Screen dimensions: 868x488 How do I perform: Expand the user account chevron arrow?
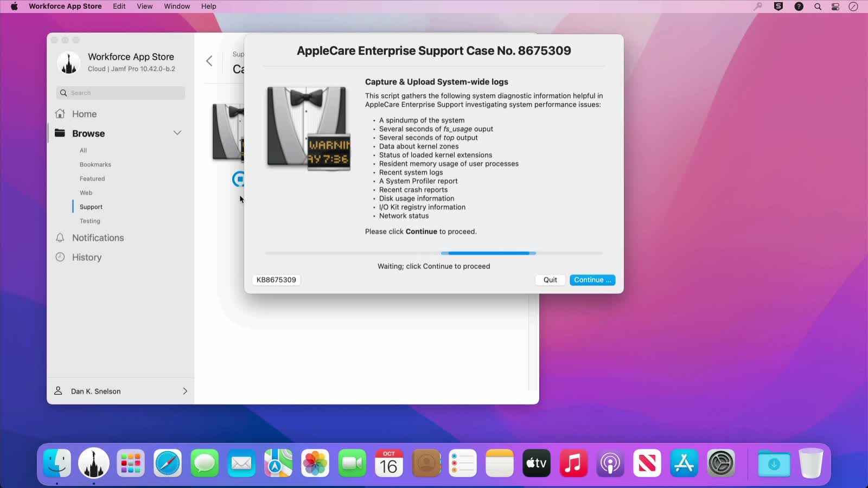(x=185, y=391)
